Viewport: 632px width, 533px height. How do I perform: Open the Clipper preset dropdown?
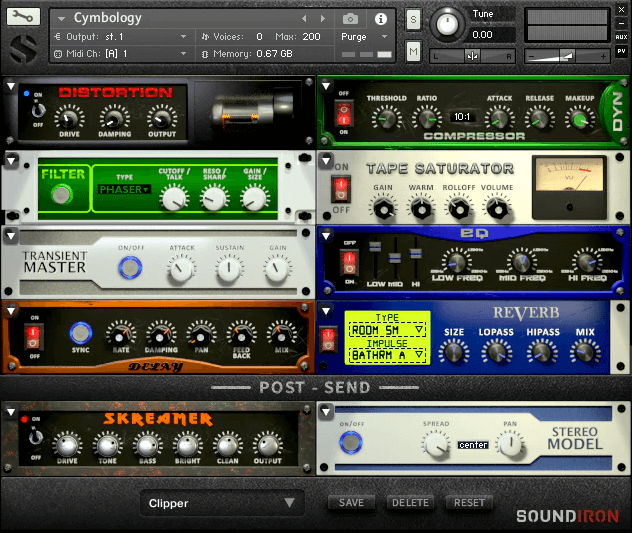pos(222,503)
